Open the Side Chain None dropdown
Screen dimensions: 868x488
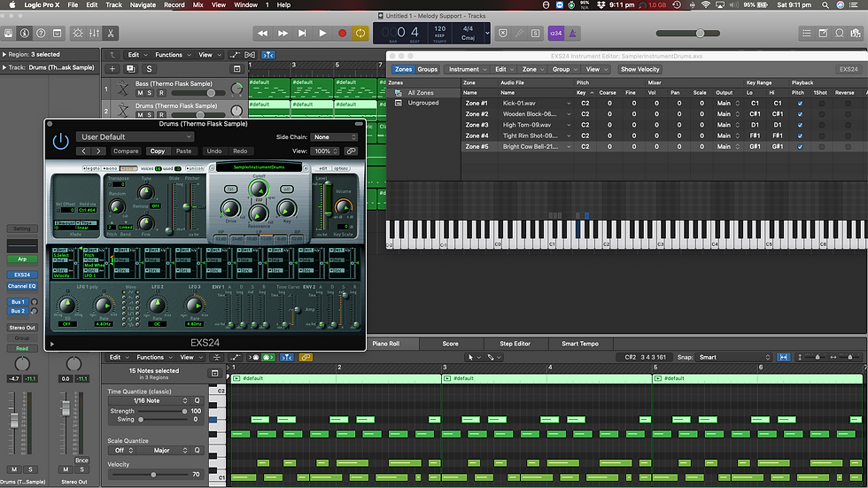point(335,136)
